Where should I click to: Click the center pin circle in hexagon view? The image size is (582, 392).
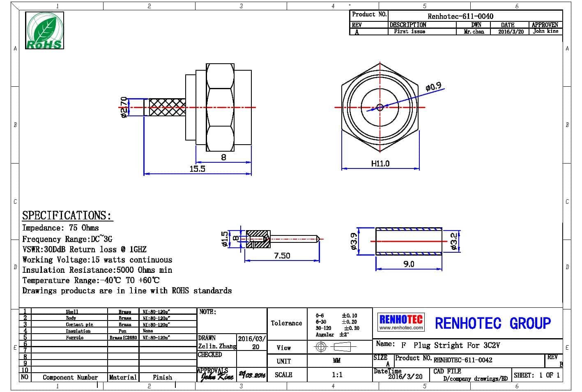380,108
